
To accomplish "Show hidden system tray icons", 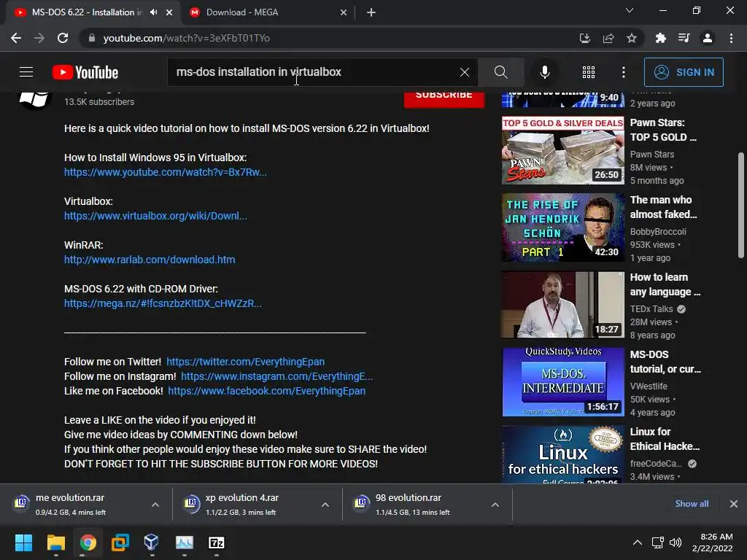I will 637,542.
